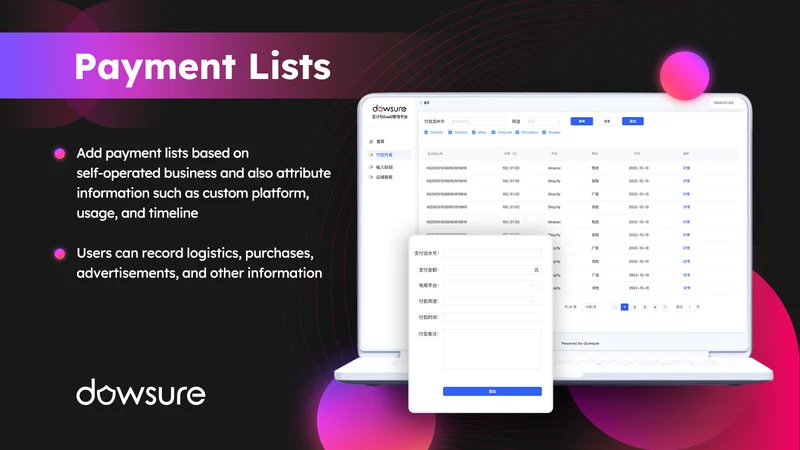The height and width of the screenshot is (450, 800).
Task: Click the icon of the last sidebar item
Action: [x=371, y=177]
